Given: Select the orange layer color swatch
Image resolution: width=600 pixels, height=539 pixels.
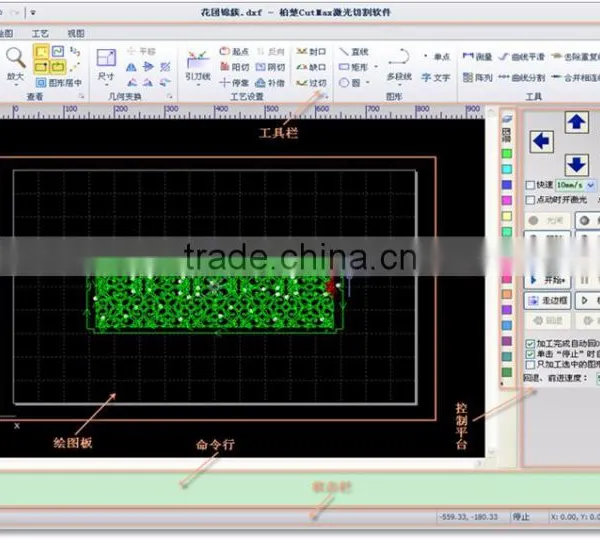Looking at the screenshot, I should (507, 294).
